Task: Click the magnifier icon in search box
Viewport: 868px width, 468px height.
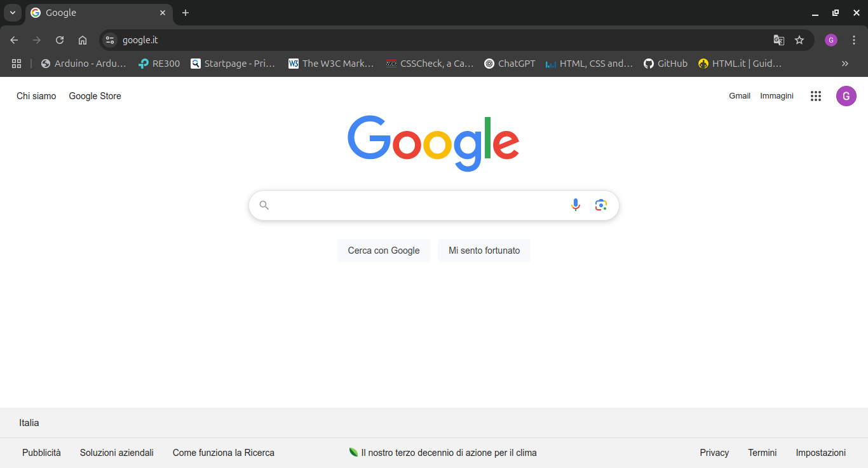Action: point(264,205)
